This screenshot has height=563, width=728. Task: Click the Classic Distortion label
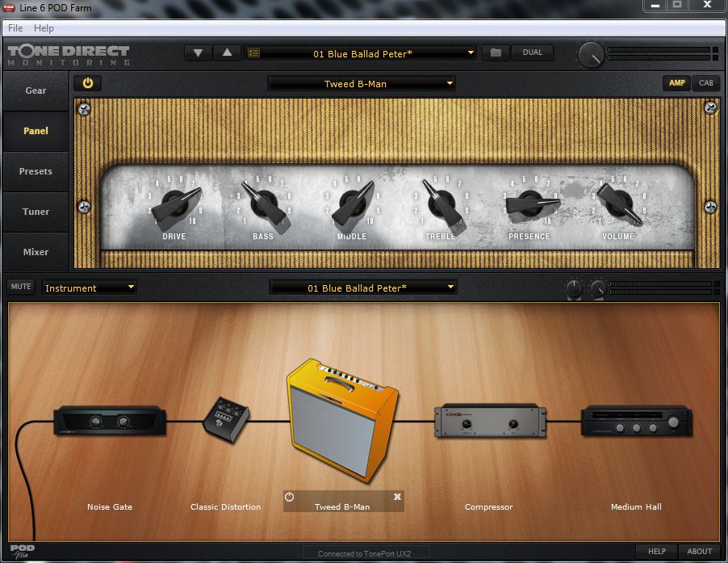(226, 506)
